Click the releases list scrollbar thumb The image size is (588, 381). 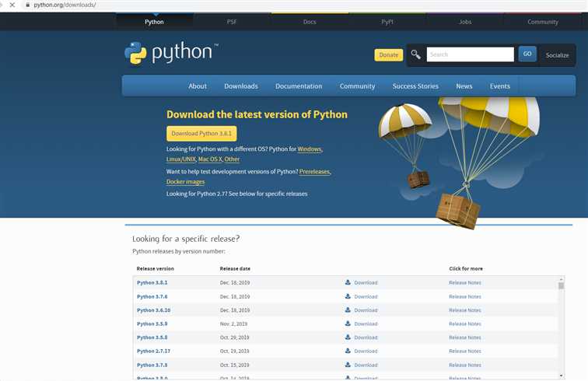click(x=561, y=286)
